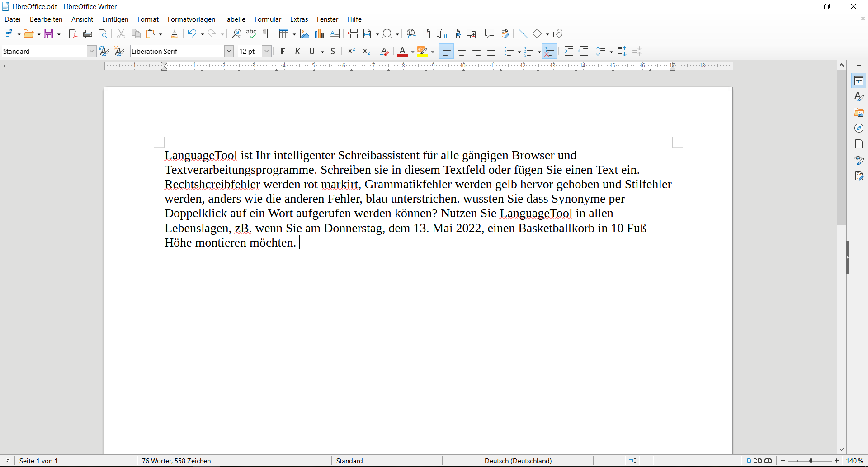Open the font name dropdown arrow
Image resolution: width=868 pixels, height=467 pixels.
[x=229, y=52]
